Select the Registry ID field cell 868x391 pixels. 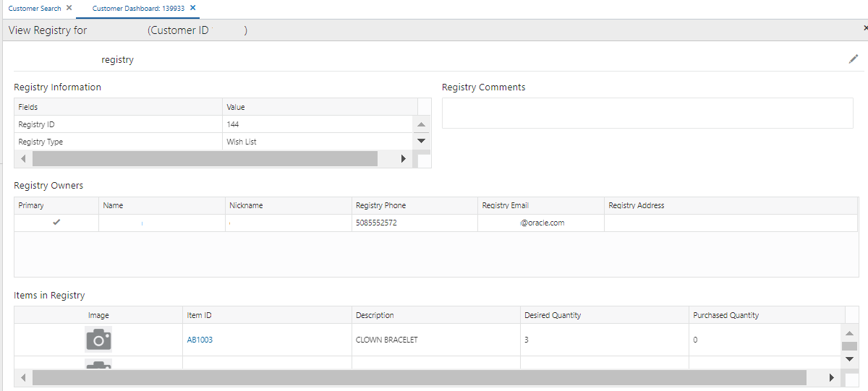coord(118,124)
